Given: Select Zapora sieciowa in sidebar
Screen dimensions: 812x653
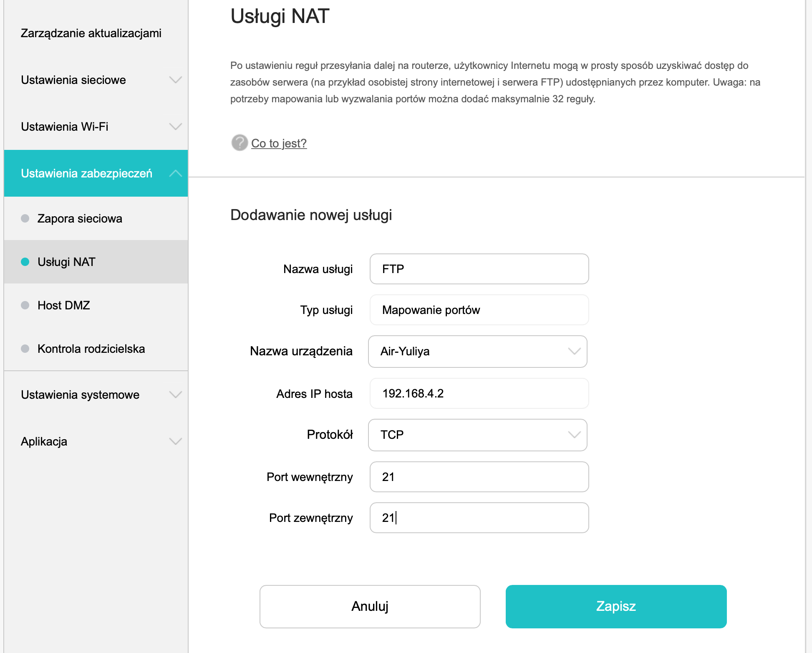Looking at the screenshot, I should pos(80,218).
